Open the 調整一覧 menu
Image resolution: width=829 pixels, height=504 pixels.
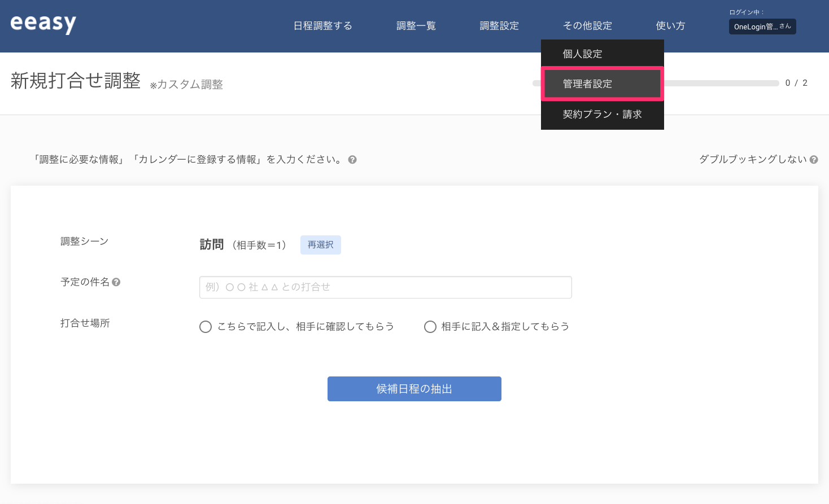click(x=416, y=26)
